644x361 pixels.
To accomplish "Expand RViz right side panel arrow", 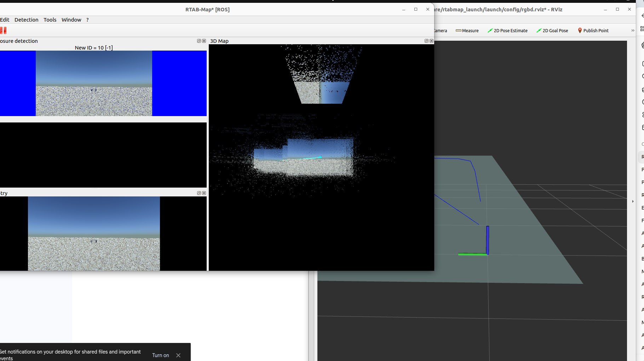I will [633, 201].
